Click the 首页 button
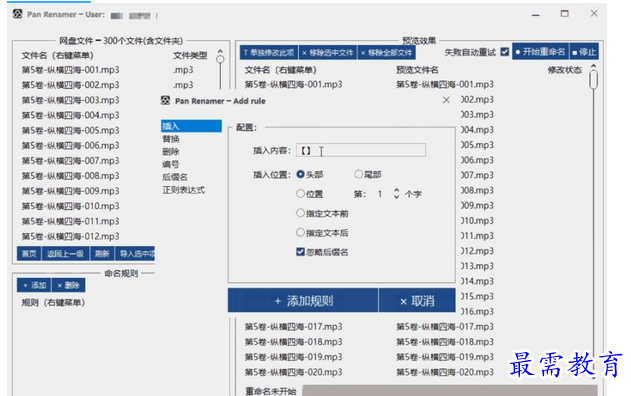This screenshot has height=396, width=631. pyautogui.click(x=29, y=254)
